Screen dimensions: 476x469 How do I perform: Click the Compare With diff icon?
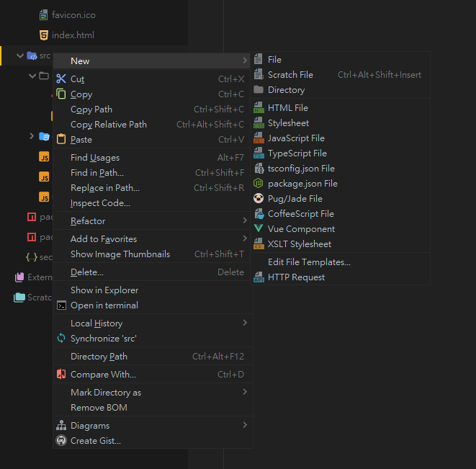[x=61, y=375]
